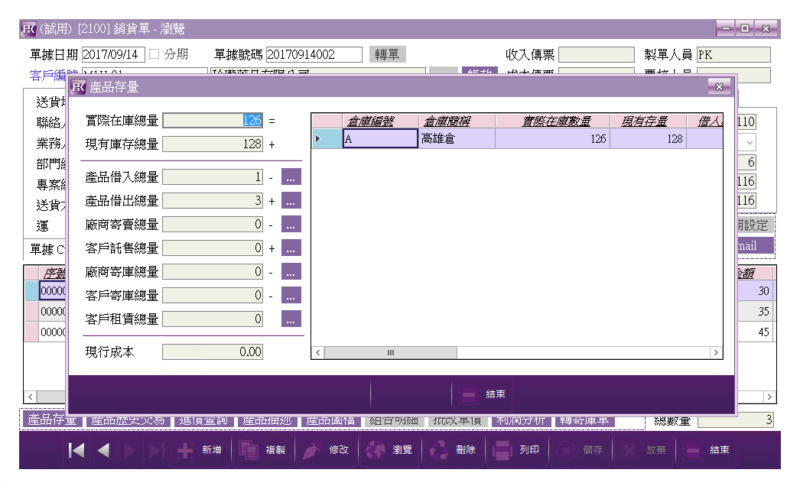The image size is (800, 489).
Task: Click the 現行成本 field showing 0.00
Action: click(212, 352)
